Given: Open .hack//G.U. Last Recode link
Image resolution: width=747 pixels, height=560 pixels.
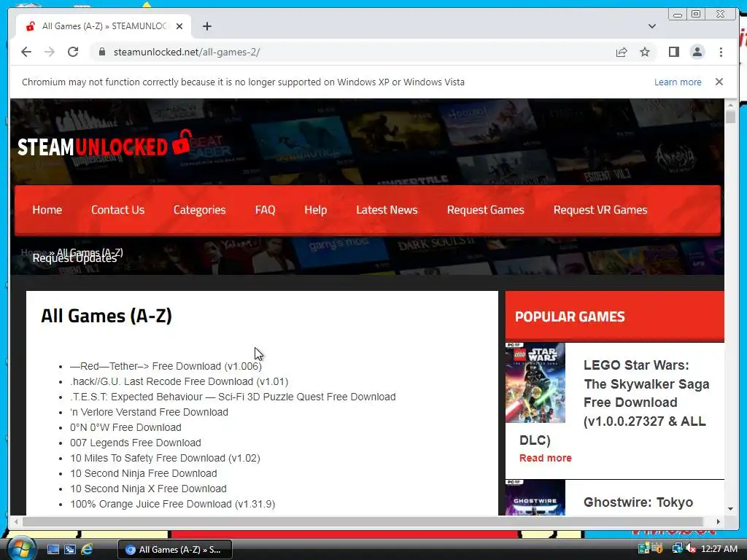Looking at the screenshot, I should [x=179, y=381].
